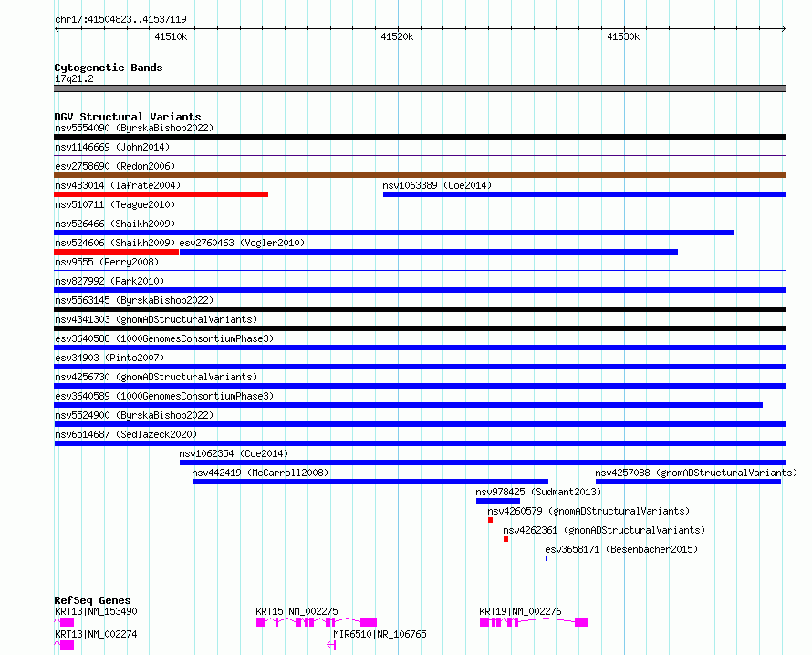Click the esv3658171 (Besenbacher2015) label

coord(621,549)
